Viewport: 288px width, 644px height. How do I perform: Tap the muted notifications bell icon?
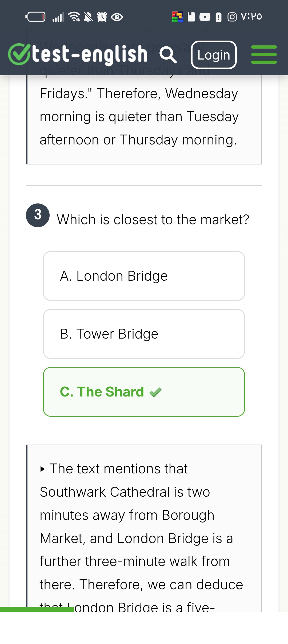pos(88,17)
